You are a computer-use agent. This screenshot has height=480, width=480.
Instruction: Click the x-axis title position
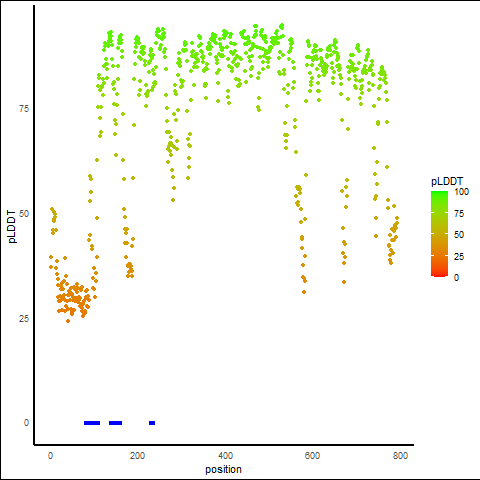[x=223, y=469]
